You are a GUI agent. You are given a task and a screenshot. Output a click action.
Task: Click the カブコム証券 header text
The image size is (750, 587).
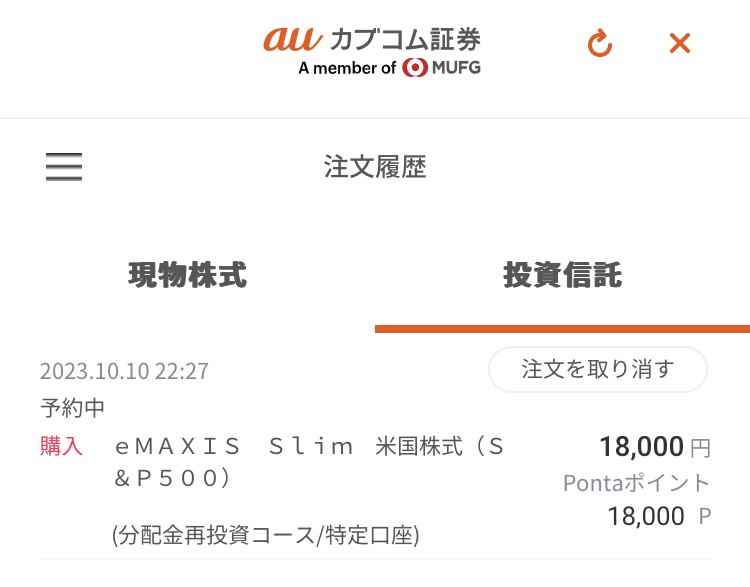coord(406,39)
